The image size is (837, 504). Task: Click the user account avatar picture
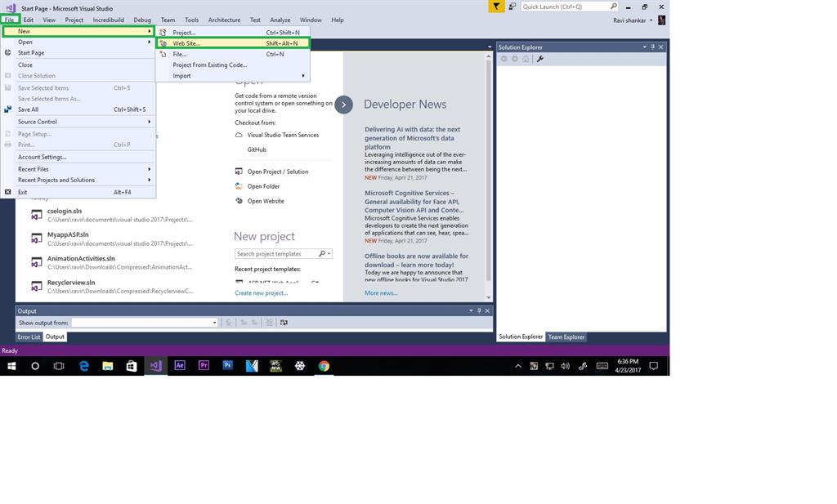(661, 20)
